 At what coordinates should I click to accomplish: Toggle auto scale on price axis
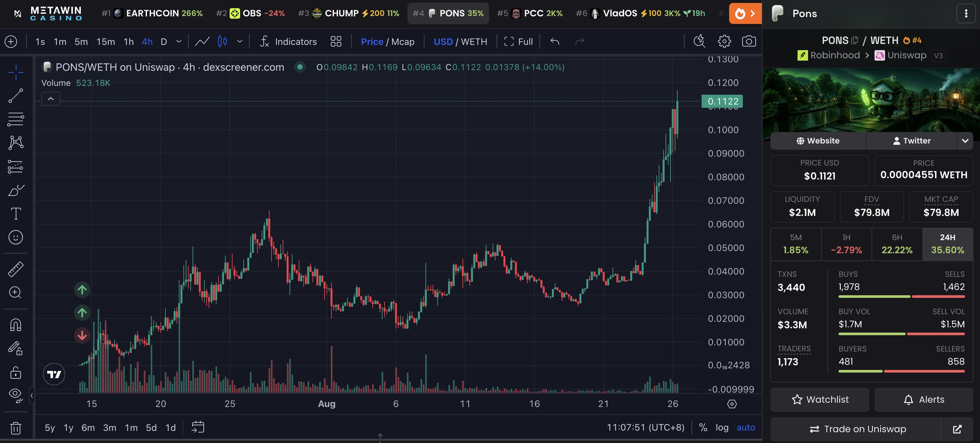(x=746, y=427)
